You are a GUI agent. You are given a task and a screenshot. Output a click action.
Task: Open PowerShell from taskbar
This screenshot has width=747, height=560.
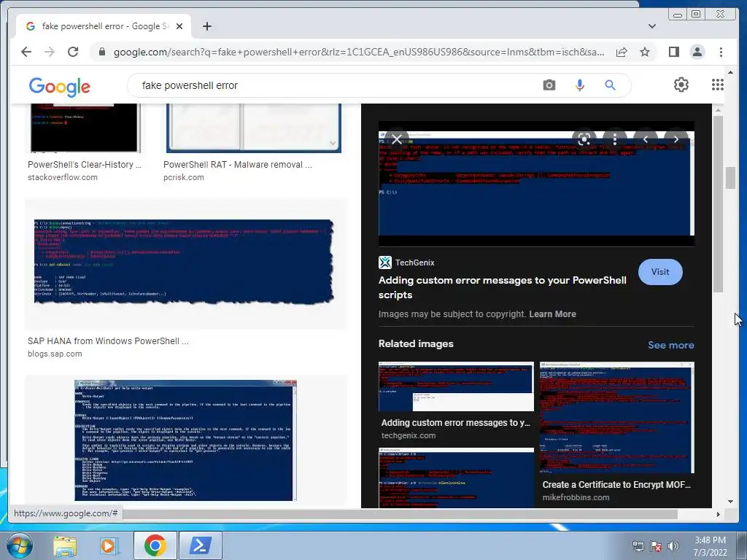pos(200,545)
